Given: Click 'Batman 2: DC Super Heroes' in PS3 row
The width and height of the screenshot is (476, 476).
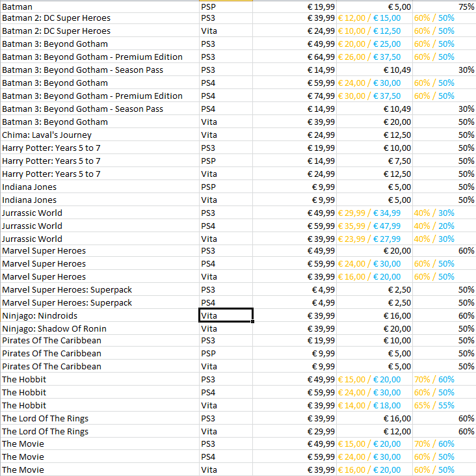Looking at the screenshot, I should pos(99,18).
